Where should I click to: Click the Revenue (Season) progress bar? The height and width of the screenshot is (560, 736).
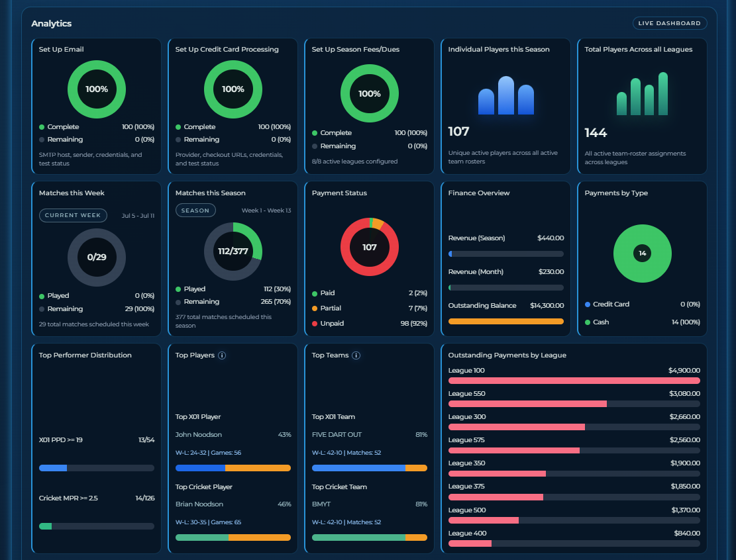tap(506, 254)
